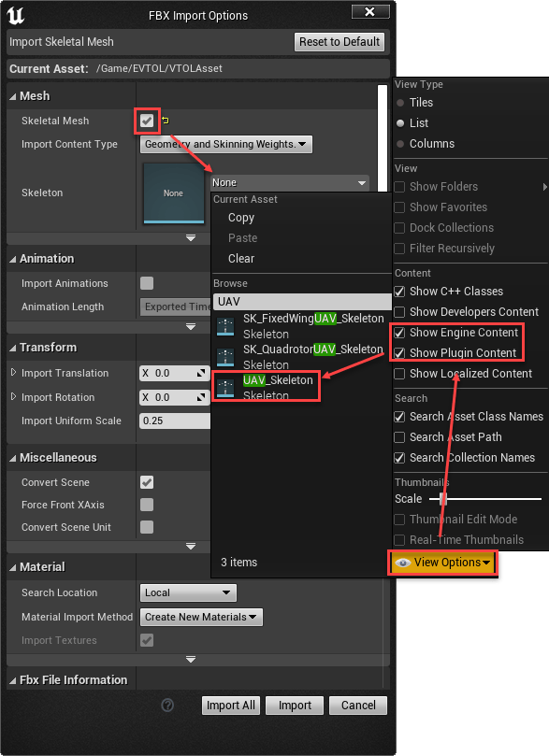Choose Paste from the Current Asset menu
The width and height of the screenshot is (549, 756).
point(242,238)
